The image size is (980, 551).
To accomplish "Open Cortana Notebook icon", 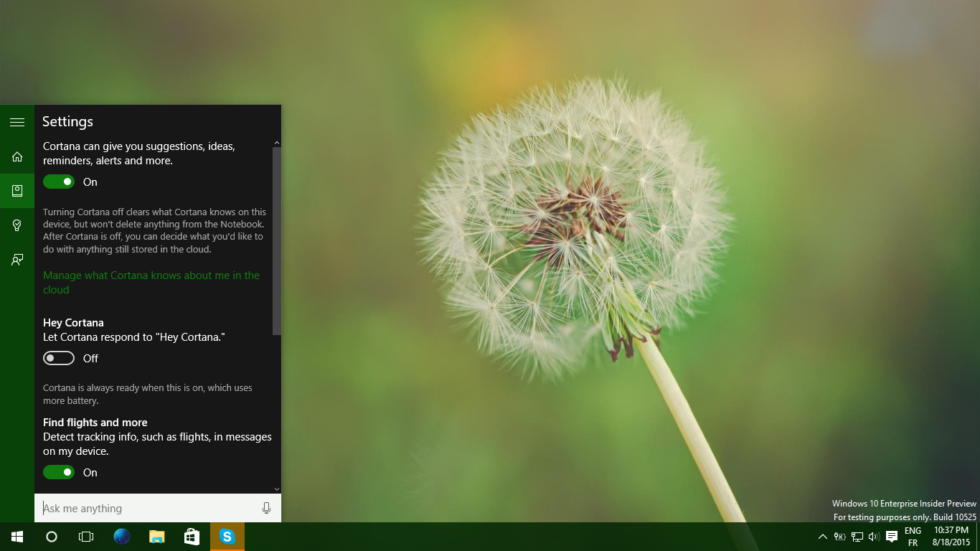I will pos(17,191).
